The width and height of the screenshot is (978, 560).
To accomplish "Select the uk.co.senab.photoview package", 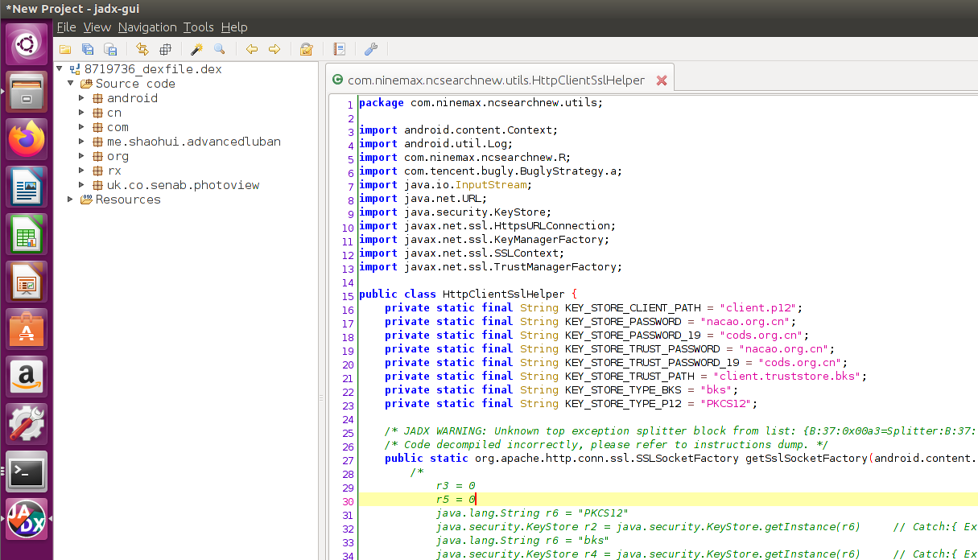I will click(183, 185).
